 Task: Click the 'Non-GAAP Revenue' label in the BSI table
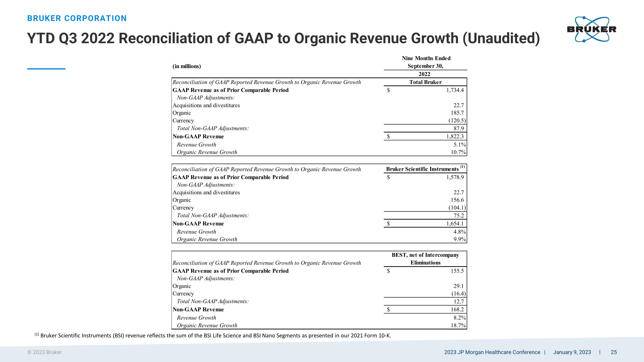point(198,224)
